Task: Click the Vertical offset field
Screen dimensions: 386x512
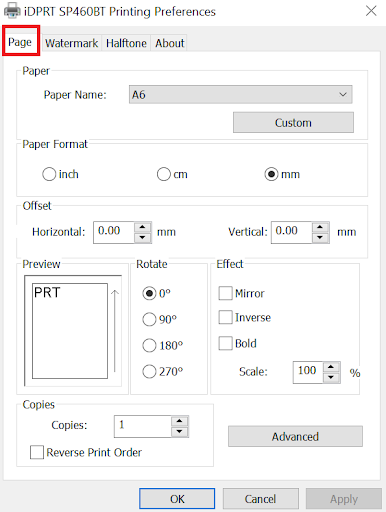Action: (x=292, y=232)
